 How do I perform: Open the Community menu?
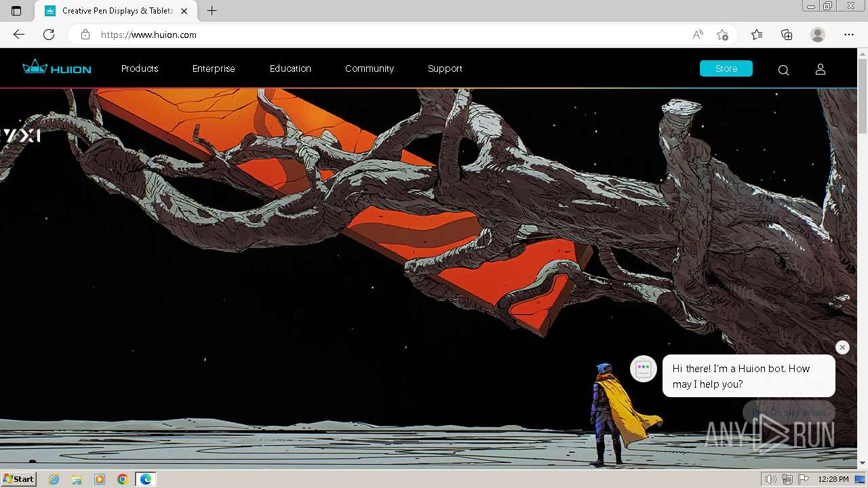click(x=370, y=68)
